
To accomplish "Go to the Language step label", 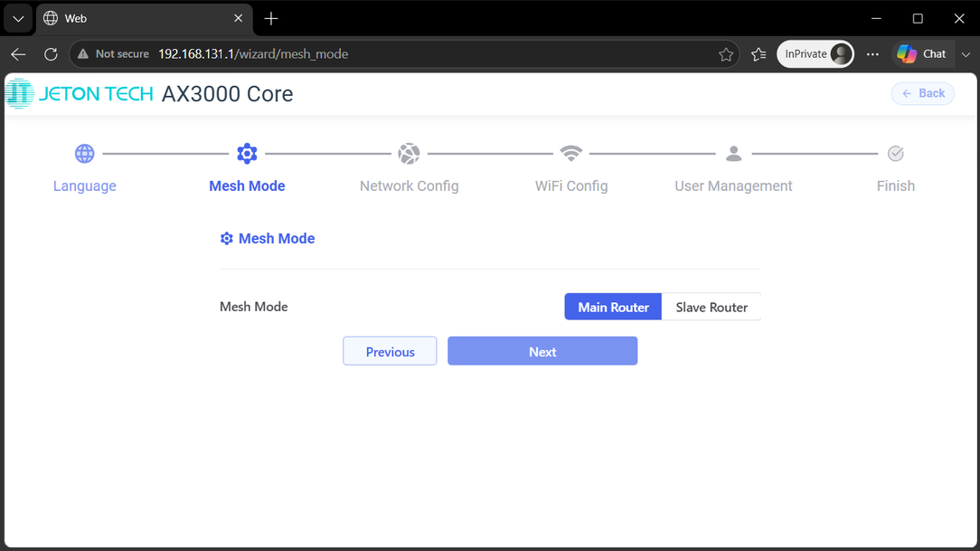I will (84, 185).
